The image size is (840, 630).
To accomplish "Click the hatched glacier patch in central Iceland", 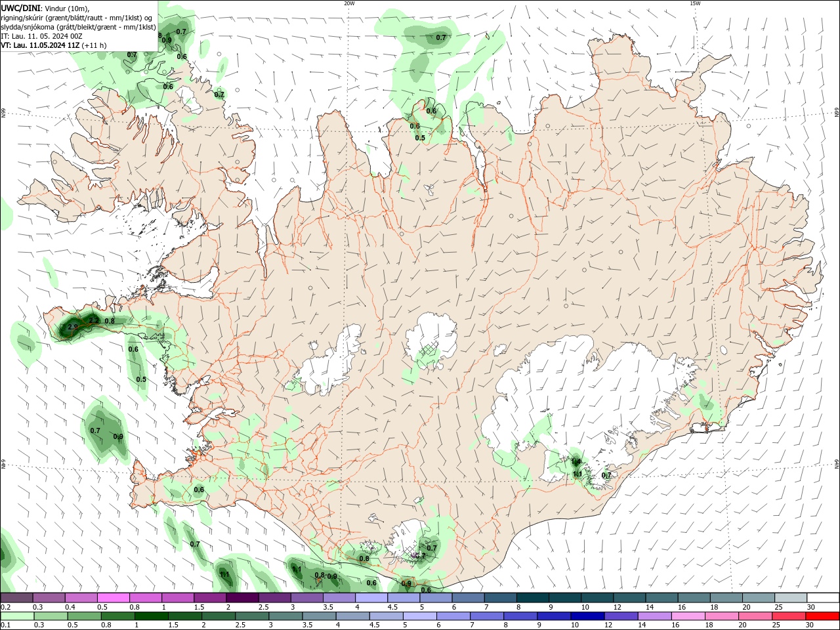I will coord(430,350).
